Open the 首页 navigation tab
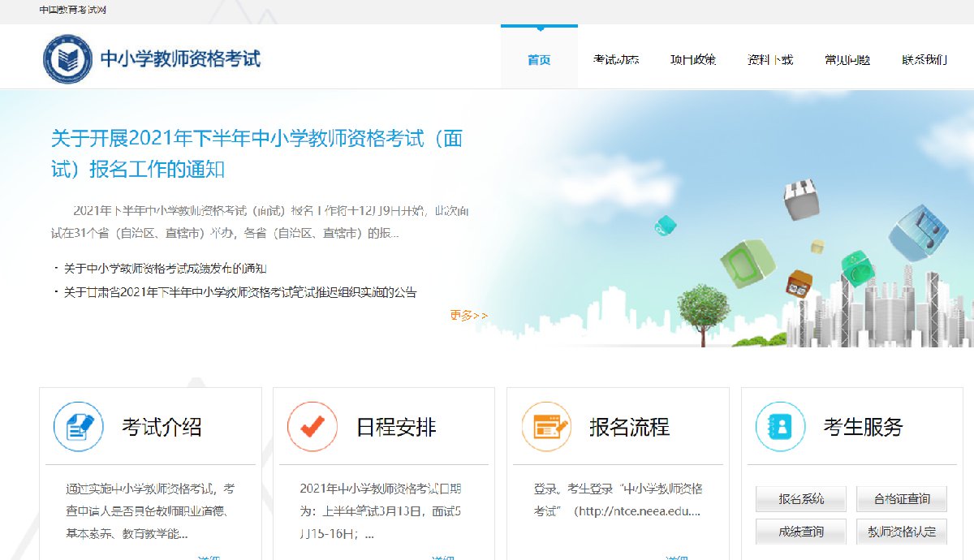The width and height of the screenshot is (974, 560). click(539, 58)
